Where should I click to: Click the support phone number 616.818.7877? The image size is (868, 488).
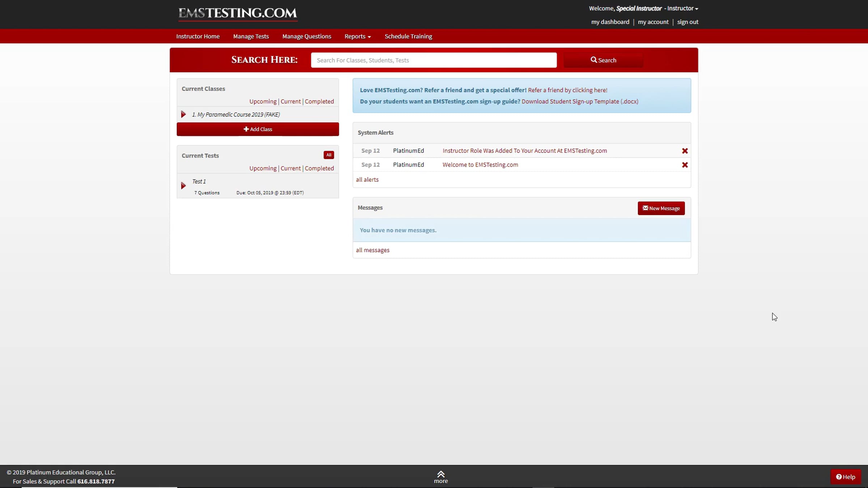point(96,481)
